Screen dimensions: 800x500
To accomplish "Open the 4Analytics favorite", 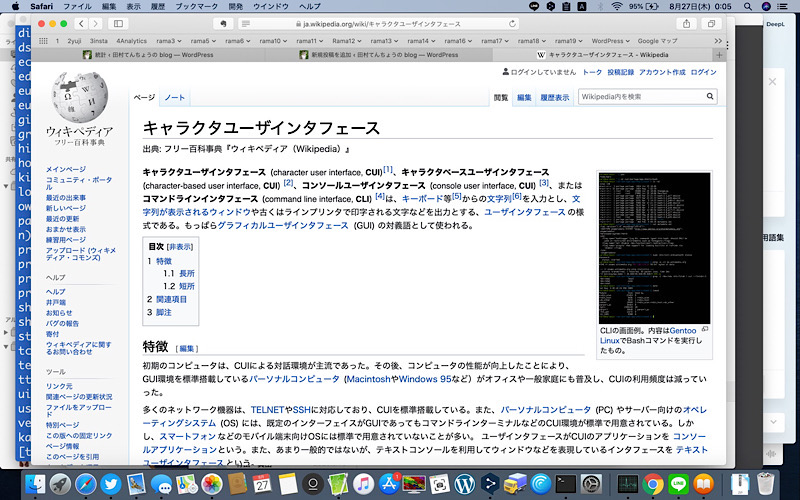I will pos(132,41).
